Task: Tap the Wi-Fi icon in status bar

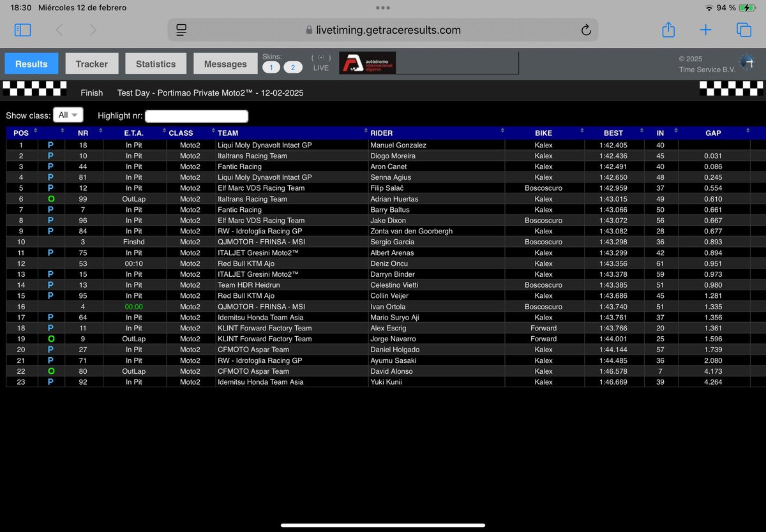Action: [709, 8]
